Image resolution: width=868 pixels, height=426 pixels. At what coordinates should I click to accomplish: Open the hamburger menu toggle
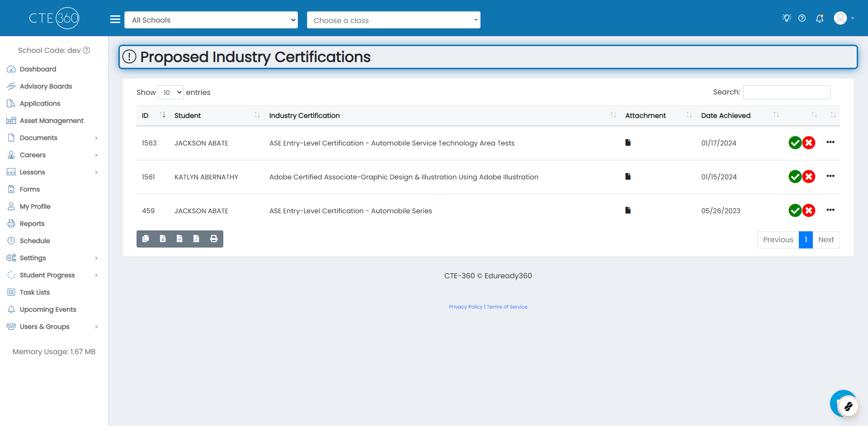point(115,19)
